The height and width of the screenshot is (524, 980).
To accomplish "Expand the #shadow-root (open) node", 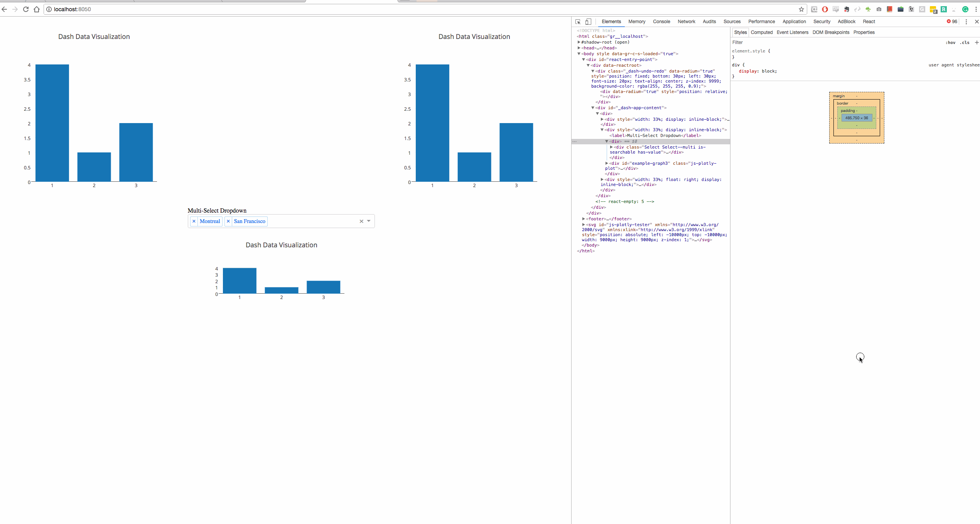I will point(579,42).
